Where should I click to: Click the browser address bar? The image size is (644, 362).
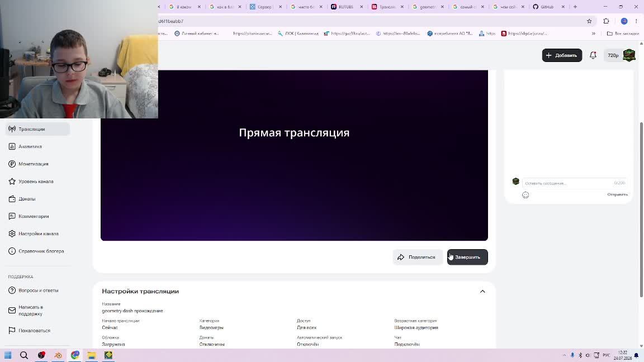370,21
